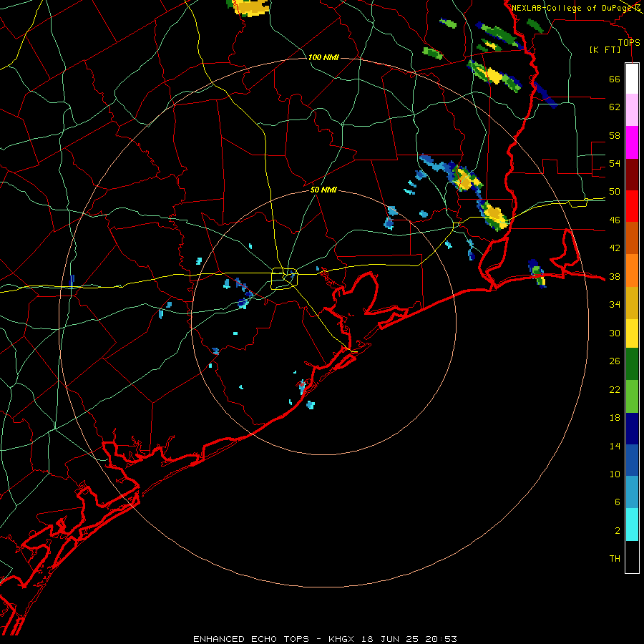This screenshot has width=644, height=644.
Task: Click the '26' legend value
Action: [615, 361]
